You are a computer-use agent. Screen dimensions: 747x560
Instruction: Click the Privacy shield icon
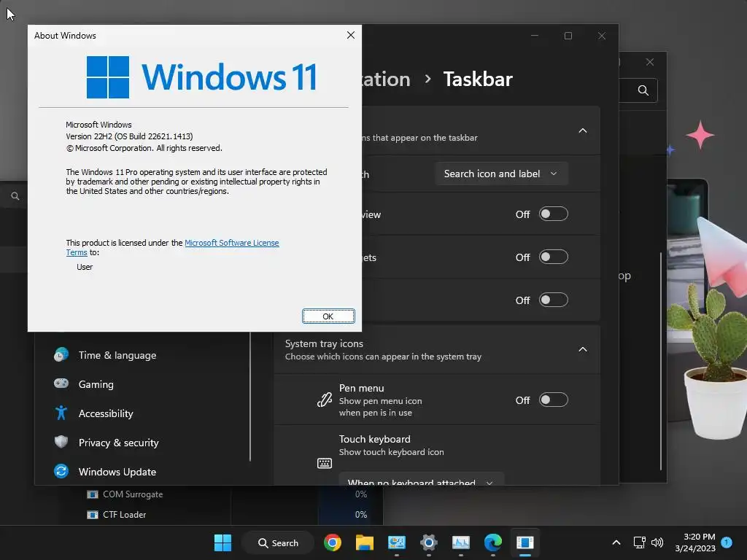point(61,442)
